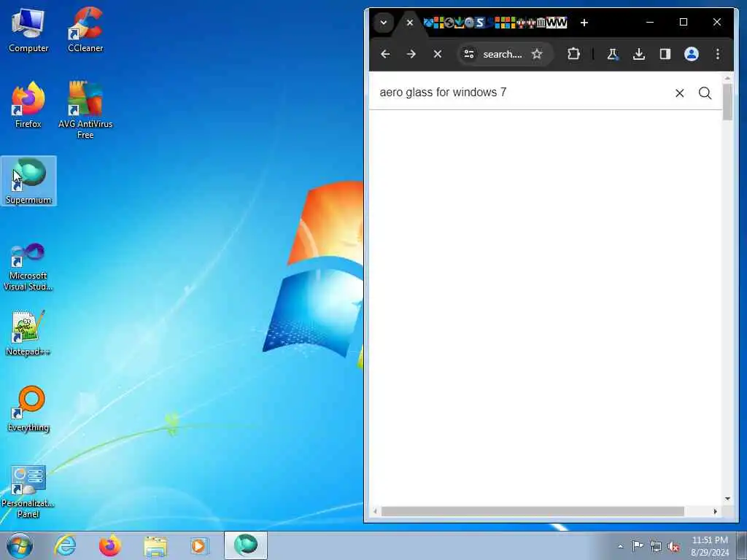Image resolution: width=747 pixels, height=560 pixels.
Task: Stop loading the page
Action: (x=438, y=54)
